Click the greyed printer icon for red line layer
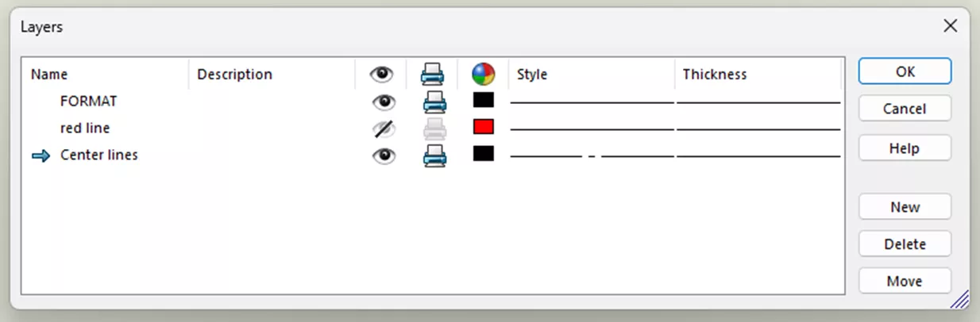The image size is (980, 322). click(433, 128)
